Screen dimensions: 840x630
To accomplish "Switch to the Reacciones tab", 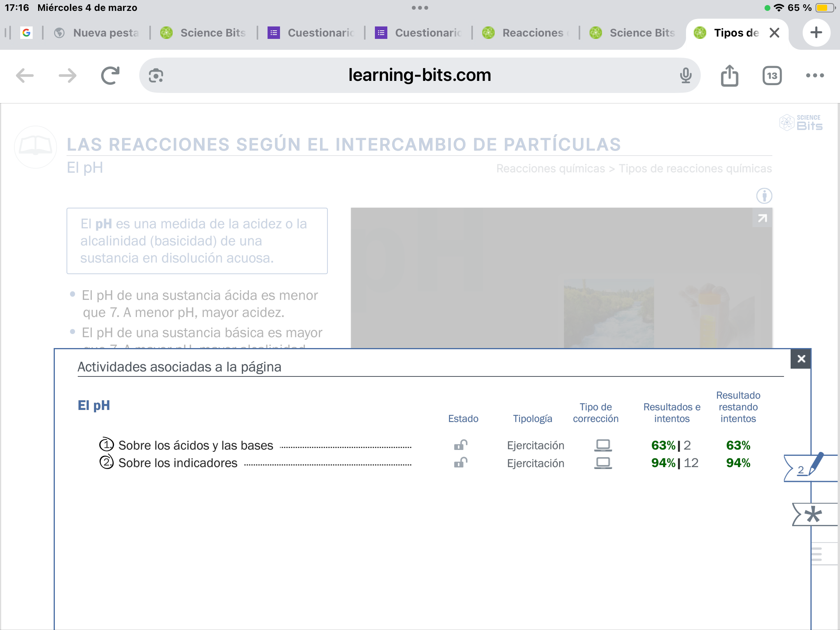I will [x=526, y=33].
